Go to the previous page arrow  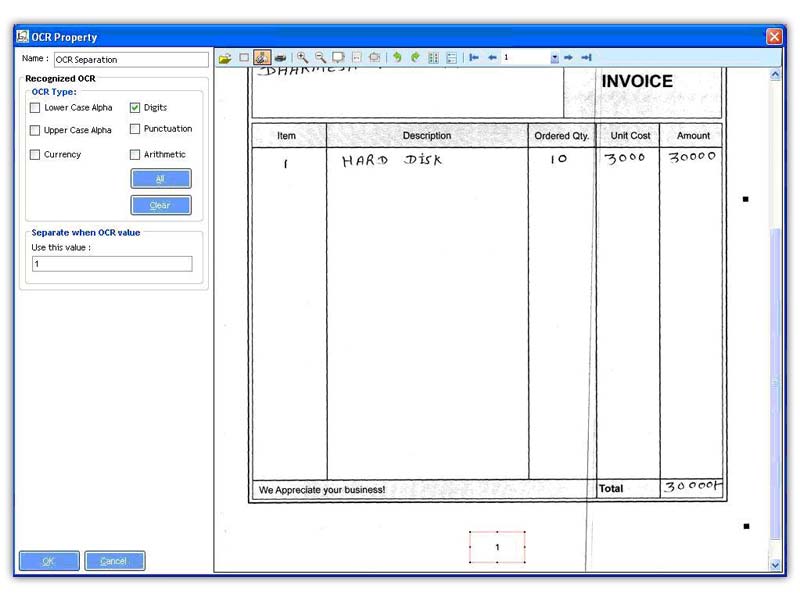pos(492,58)
